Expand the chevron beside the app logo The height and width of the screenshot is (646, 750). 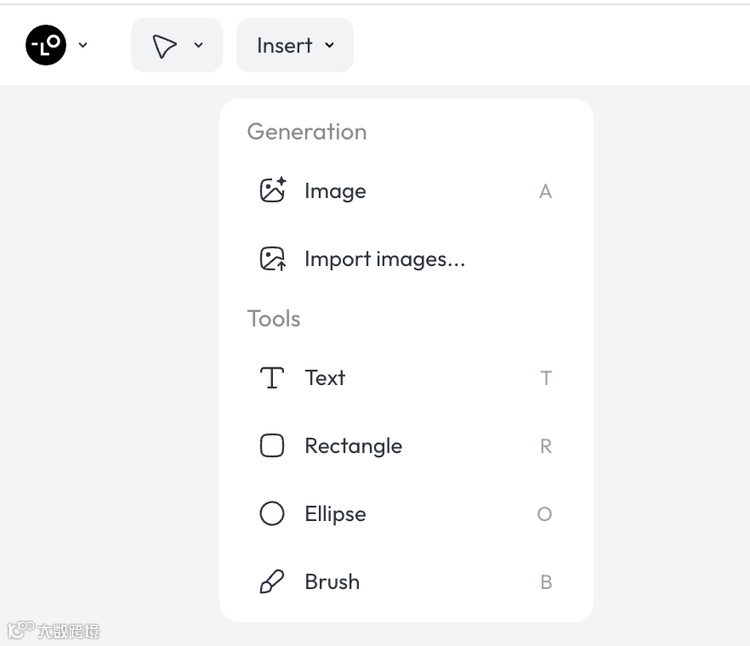(83, 45)
